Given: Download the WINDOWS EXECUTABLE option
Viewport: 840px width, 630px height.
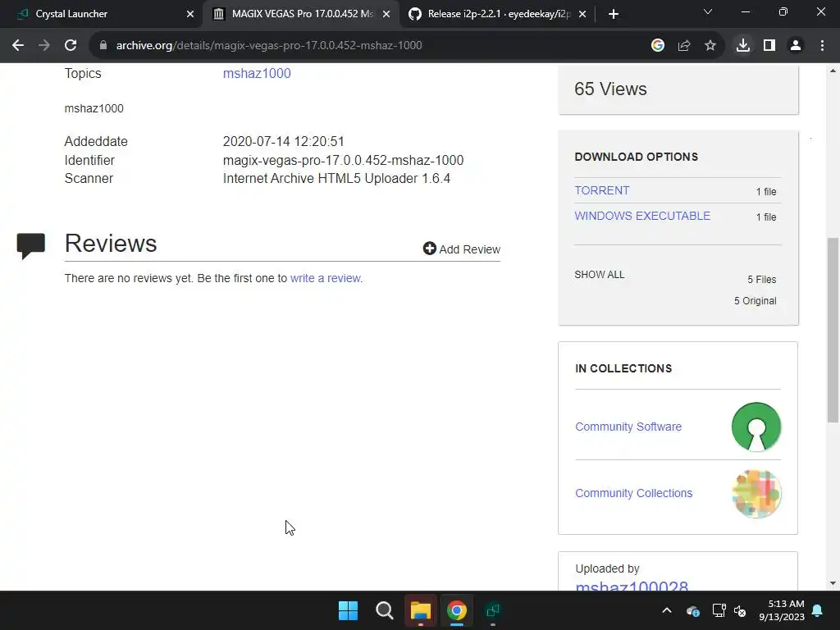Looking at the screenshot, I should pyautogui.click(x=642, y=216).
